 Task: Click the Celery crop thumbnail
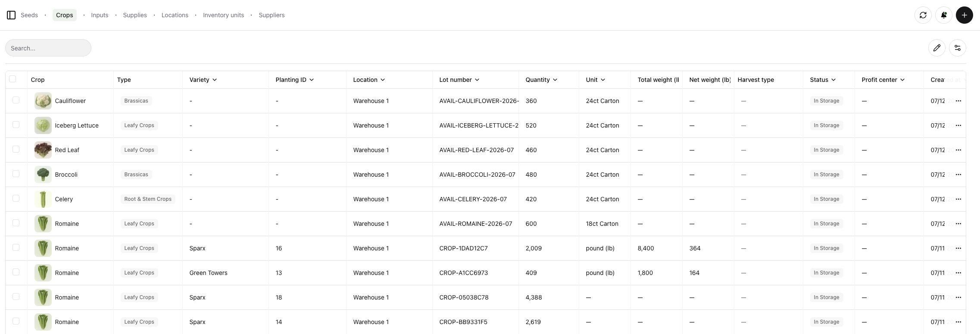tap(43, 199)
